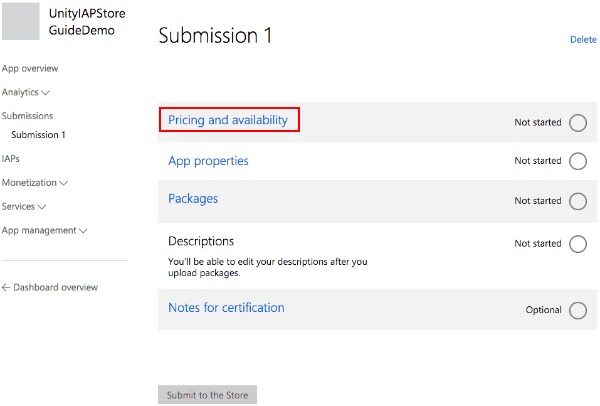Click the back arrow beside Dashboard overview

(x=6, y=287)
